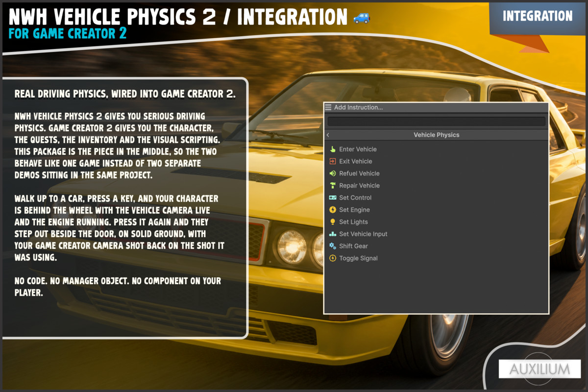This screenshot has height=392, width=588.
Task: Click the Repair Vehicle hammer icon
Action: pyautogui.click(x=333, y=185)
